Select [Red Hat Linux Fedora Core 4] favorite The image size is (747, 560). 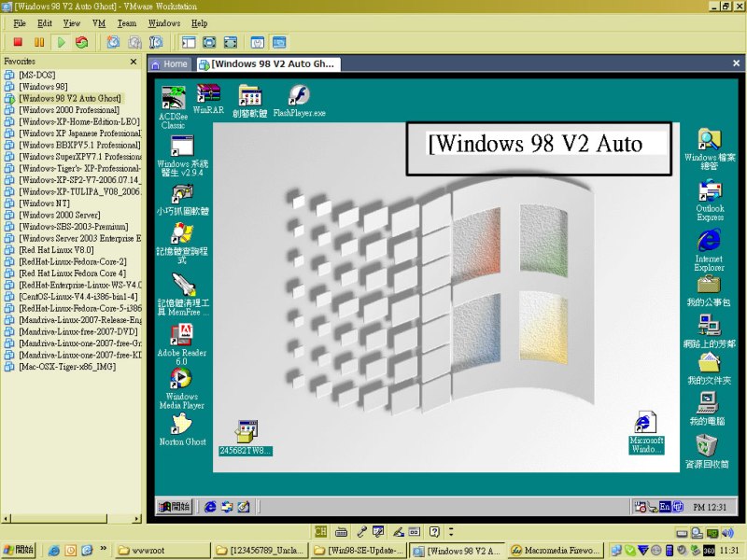pyautogui.click(x=72, y=273)
